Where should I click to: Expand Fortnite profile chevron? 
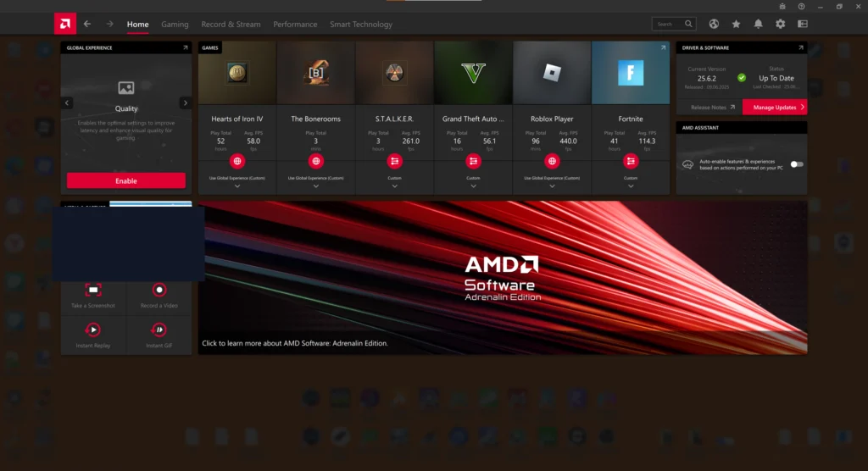pos(631,186)
